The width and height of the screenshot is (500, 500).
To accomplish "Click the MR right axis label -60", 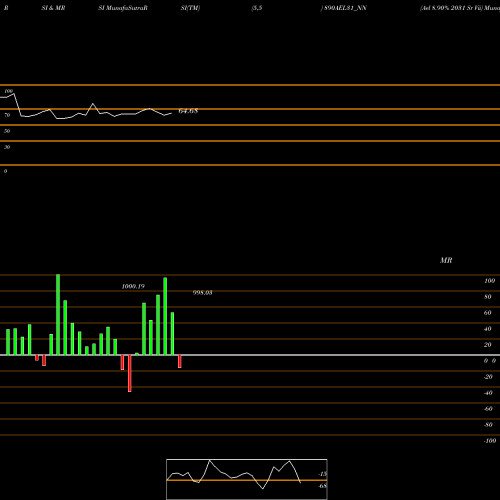I will pyautogui.click(x=488, y=409).
